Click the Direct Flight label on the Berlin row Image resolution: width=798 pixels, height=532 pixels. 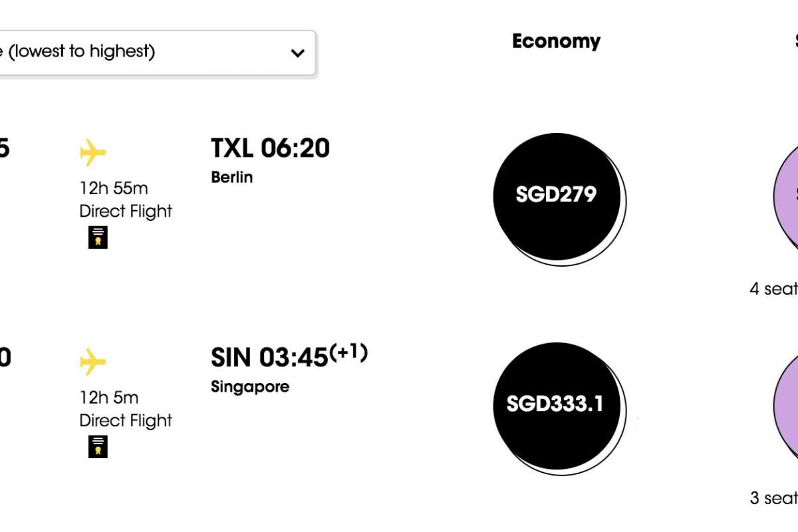[x=126, y=211]
